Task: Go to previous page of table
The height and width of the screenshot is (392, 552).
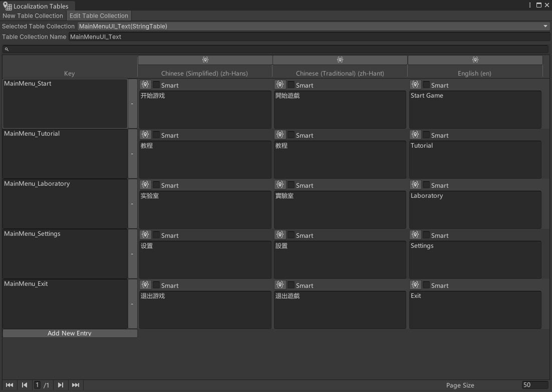Action: pos(24,385)
